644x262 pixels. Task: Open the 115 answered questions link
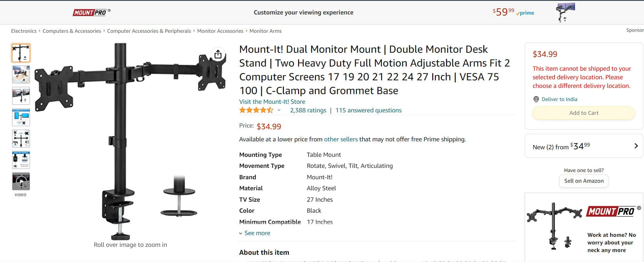coord(368,110)
